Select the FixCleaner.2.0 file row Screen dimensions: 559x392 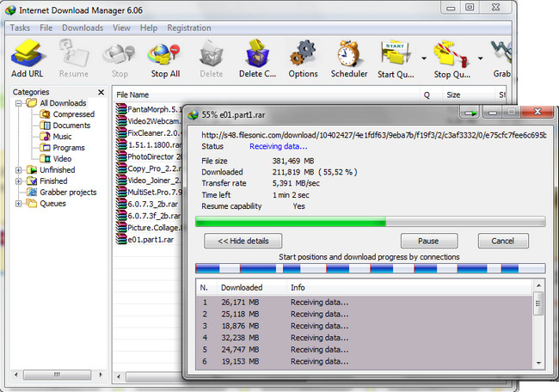point(149,133)
